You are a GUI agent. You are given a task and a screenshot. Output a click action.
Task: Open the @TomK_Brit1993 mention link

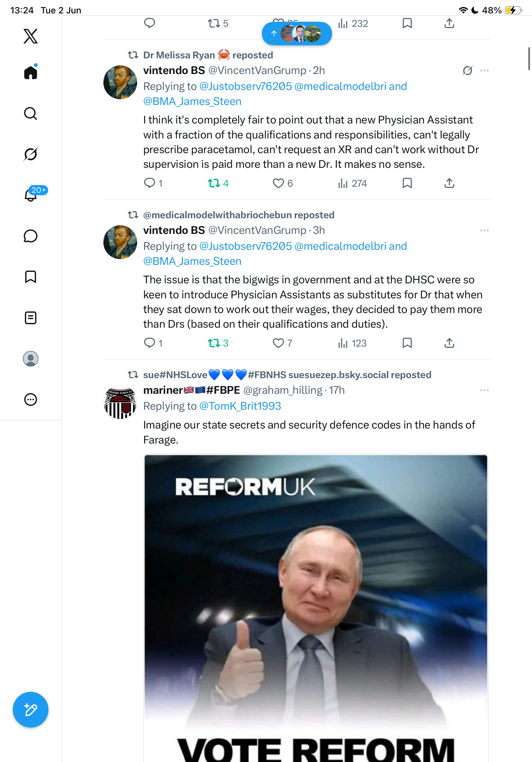point(240,406)
